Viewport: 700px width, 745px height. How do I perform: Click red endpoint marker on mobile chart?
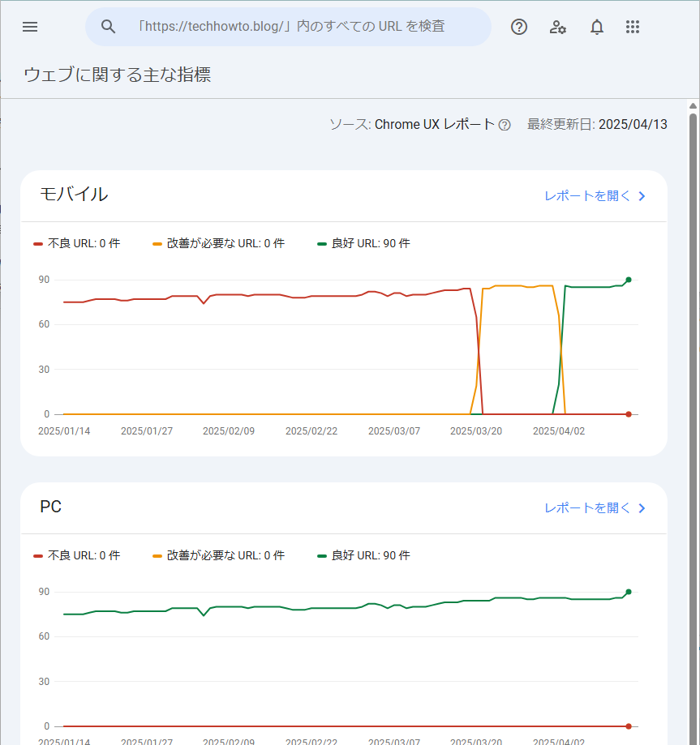pyautogui.click(x=629, y=414)
